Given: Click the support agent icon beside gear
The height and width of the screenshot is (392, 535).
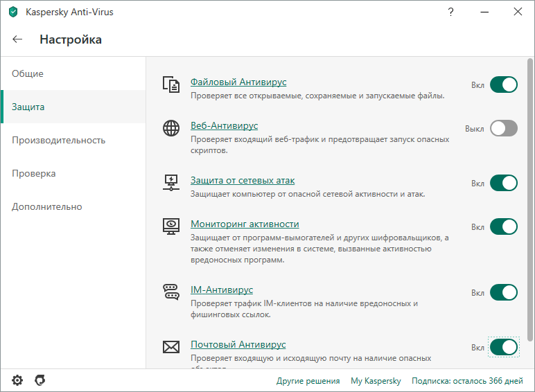Looking at the screenshot, I should point(40,380).
